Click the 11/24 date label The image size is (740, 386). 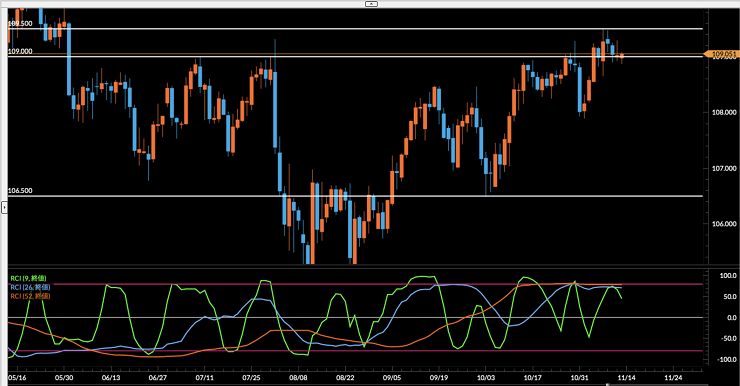(x=673, y=378)
